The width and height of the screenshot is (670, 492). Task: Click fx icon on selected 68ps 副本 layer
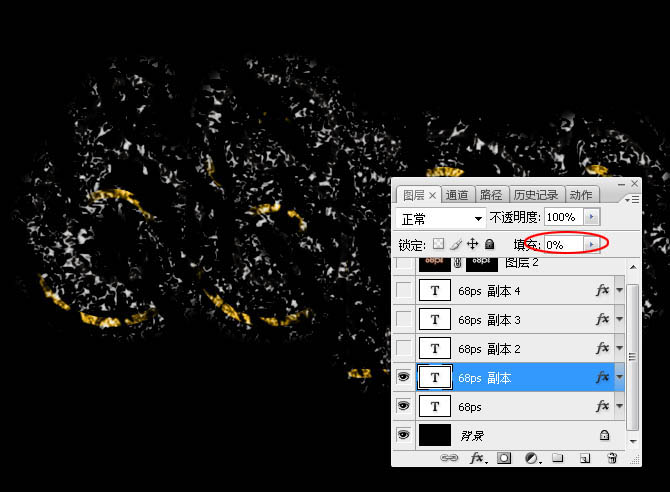pyautogui.click(x=602, y=377)
